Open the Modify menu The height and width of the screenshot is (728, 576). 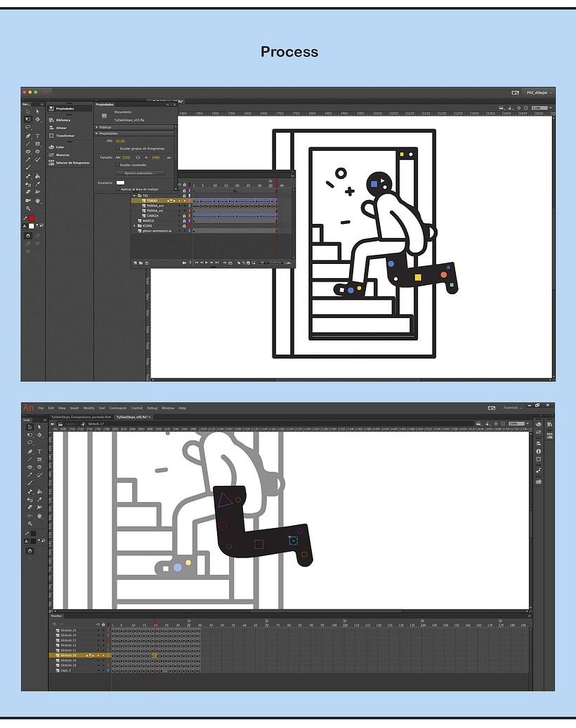tap(89, 408)
